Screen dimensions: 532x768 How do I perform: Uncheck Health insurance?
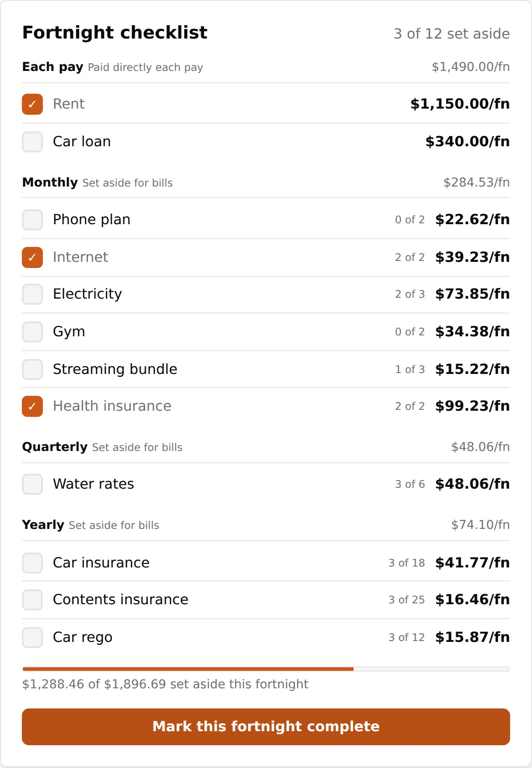[x=32, y=406]
